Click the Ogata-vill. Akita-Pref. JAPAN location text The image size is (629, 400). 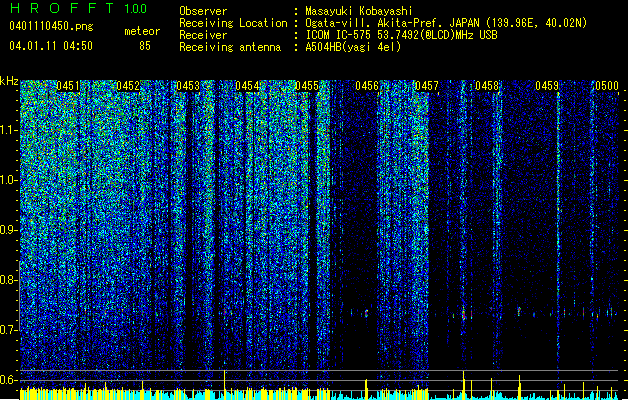tap(446, 23)
